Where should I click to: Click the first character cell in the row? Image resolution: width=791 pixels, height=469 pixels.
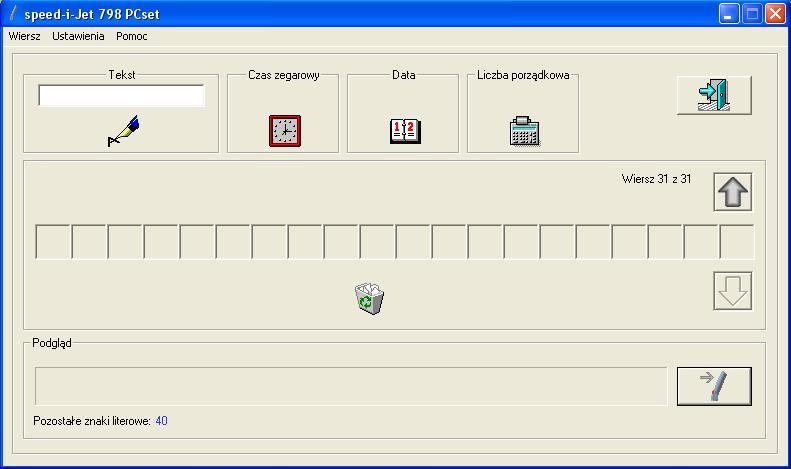click(x=53, y=242)
